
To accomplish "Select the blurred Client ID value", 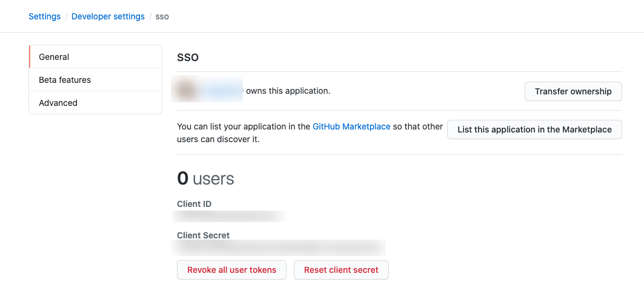I will coord(229,215).
